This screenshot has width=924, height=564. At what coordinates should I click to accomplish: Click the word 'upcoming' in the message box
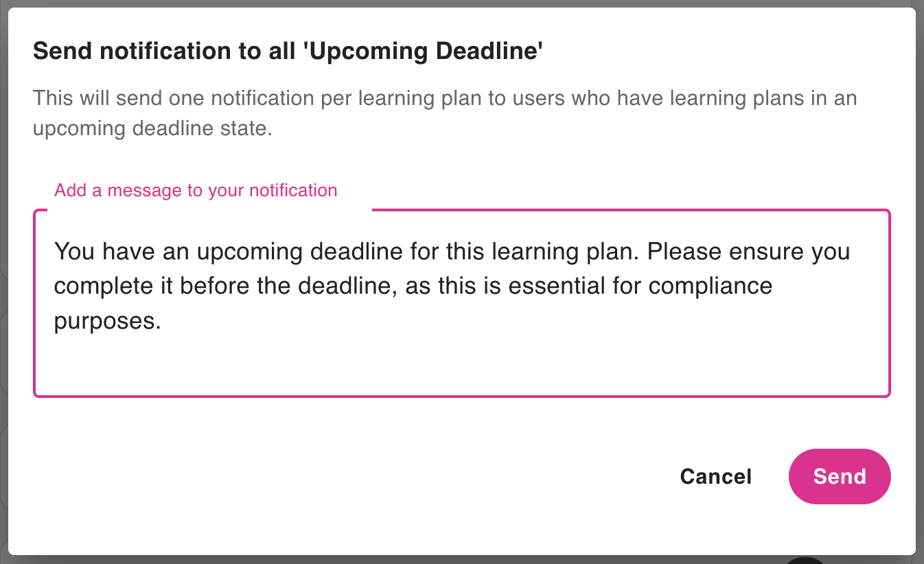[x=250, y=251]
